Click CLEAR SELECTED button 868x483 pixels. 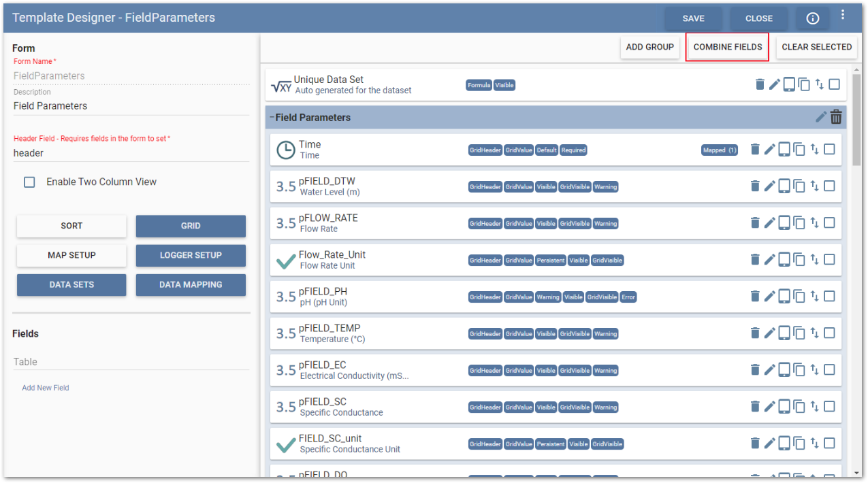coord(817,47)
